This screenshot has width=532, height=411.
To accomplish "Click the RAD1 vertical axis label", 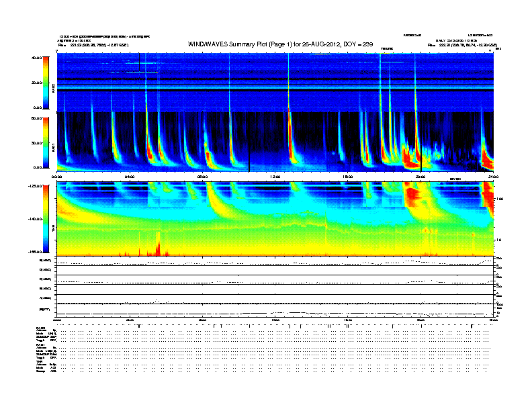I will click(x=53, y=147).
